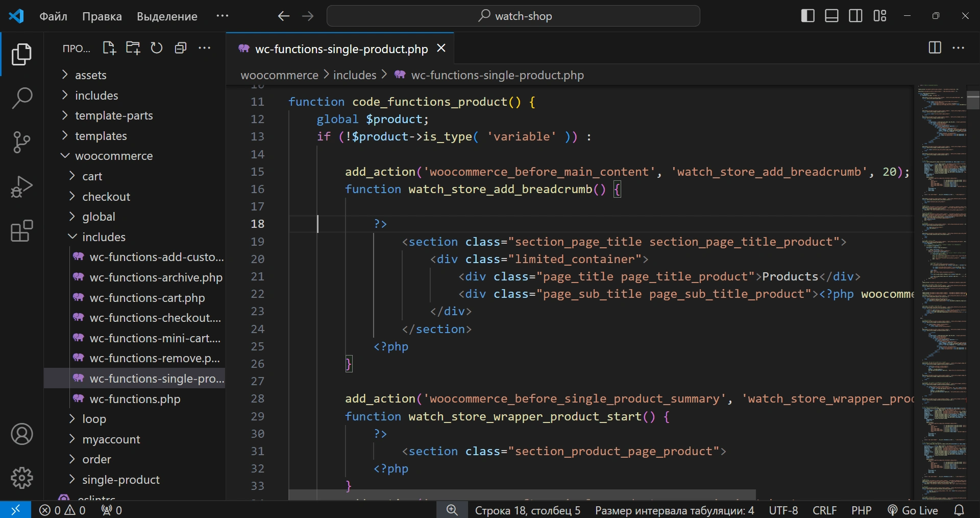
Task: Click the vertical scrollbar thumb in editor
Action: 973,100
